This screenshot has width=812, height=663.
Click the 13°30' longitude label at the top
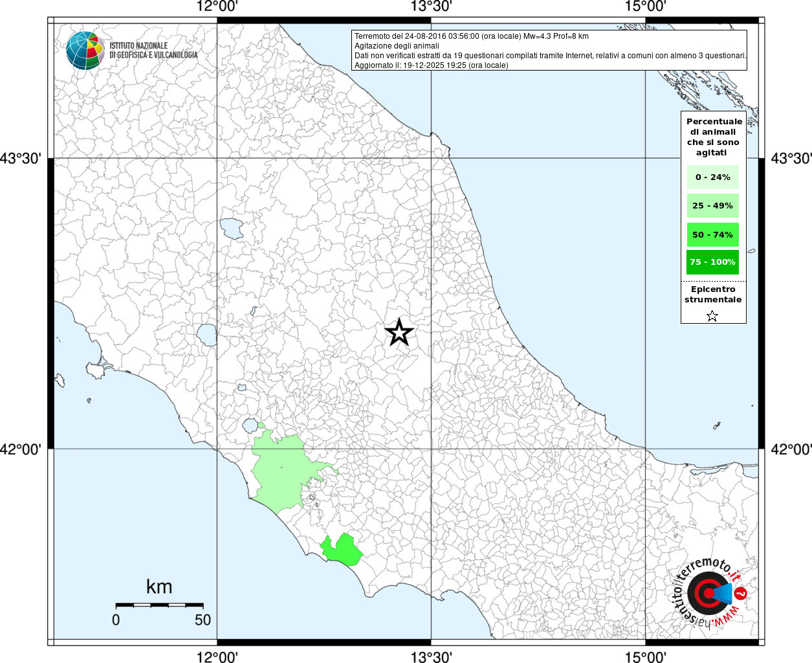point(431,6)
